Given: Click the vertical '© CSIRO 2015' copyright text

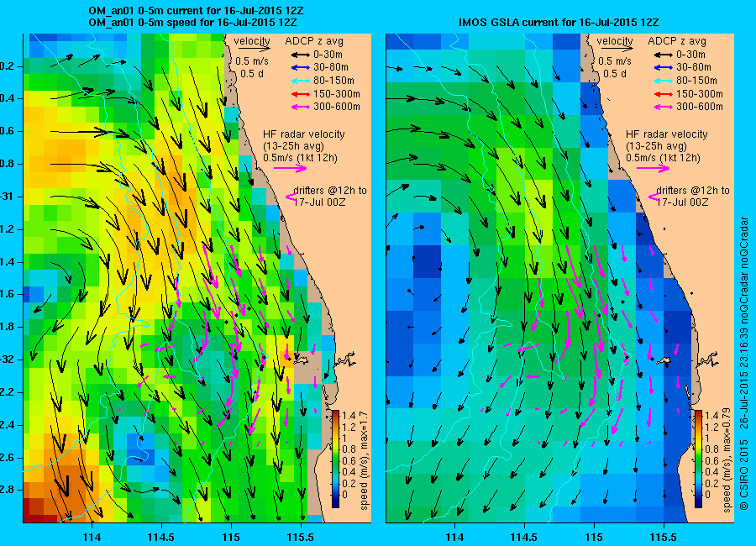Looking at the screenshot, I should tap(744, 475).
